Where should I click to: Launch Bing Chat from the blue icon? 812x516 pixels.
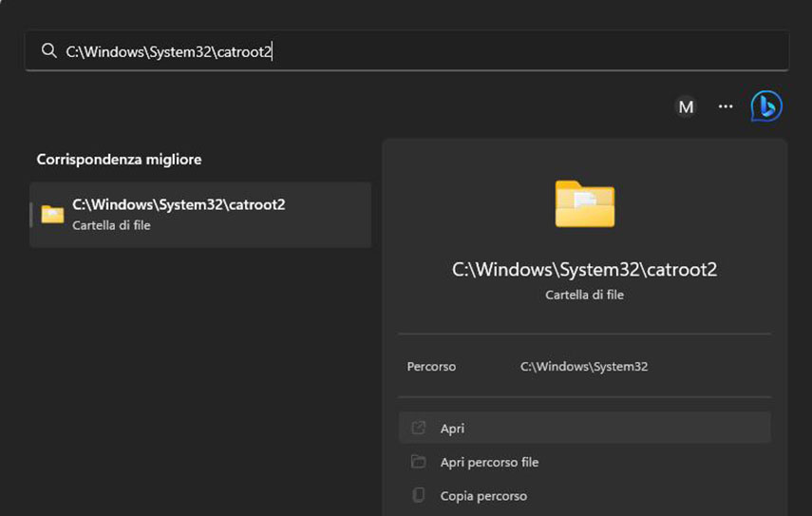click(766, 106)
